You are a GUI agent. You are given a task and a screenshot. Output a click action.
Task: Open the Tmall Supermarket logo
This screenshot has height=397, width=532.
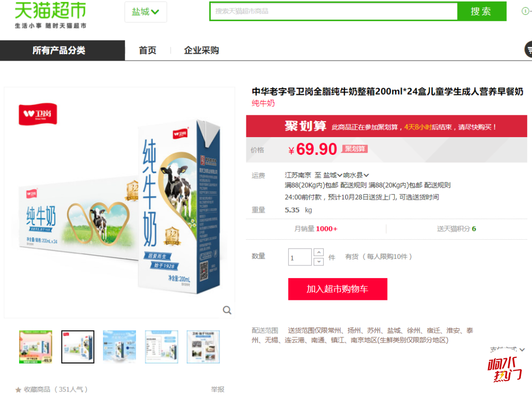[50, 15]
